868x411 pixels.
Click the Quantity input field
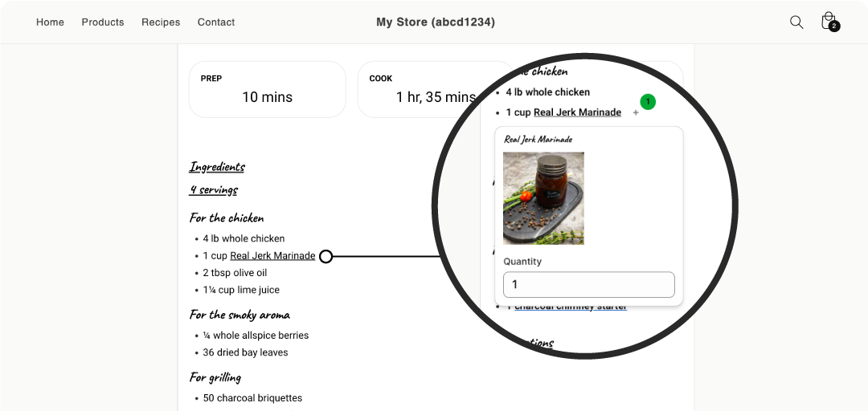(x=589, y=284)
